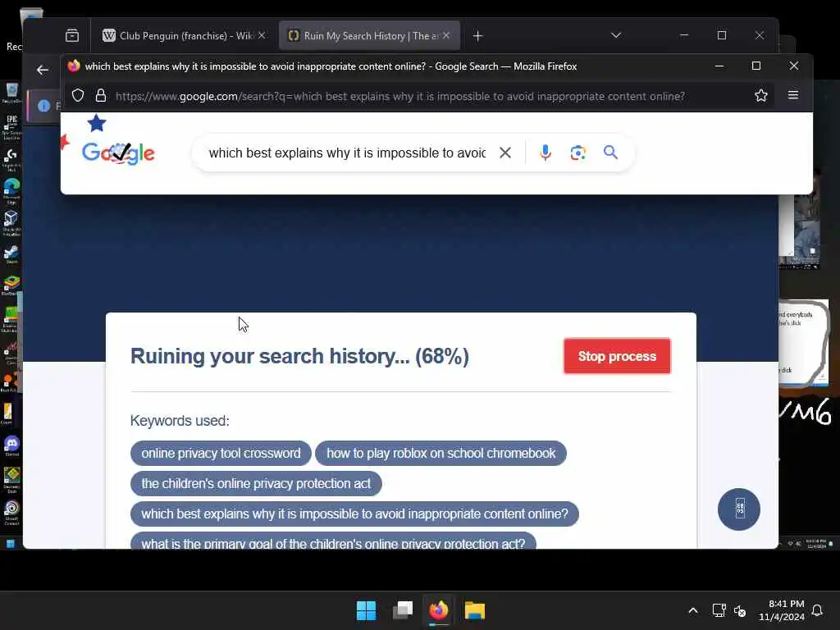Select 'online privacy tool crossword' keyword
This screenshot has width=840, height=630.
point(221,453)
